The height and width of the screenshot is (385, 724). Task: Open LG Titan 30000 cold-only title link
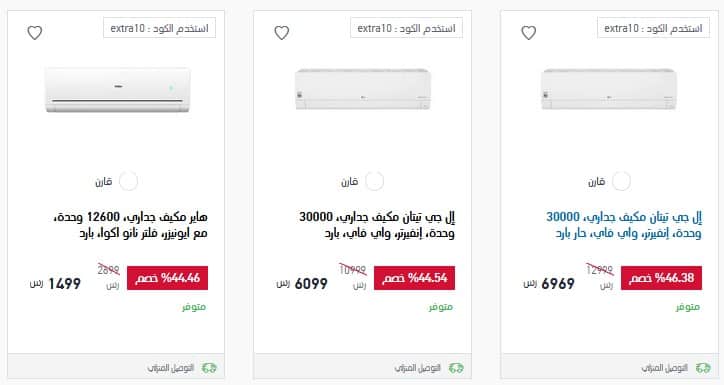tap(377, 225)
